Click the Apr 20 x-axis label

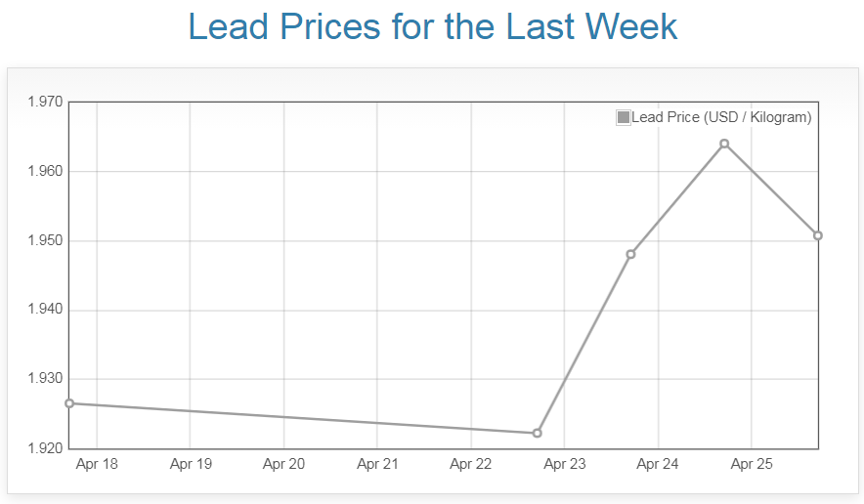283,464
